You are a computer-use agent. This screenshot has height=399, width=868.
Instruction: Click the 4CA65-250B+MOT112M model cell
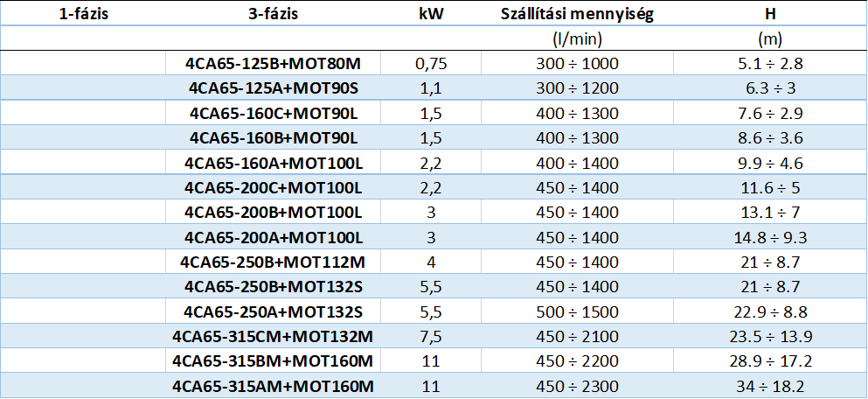point(274,262)
